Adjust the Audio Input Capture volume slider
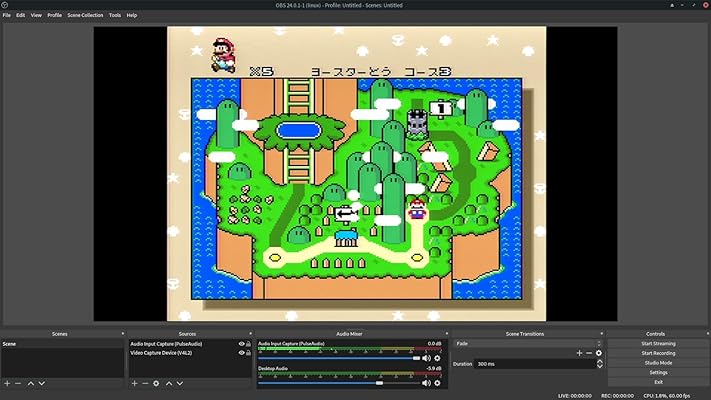 416,358
